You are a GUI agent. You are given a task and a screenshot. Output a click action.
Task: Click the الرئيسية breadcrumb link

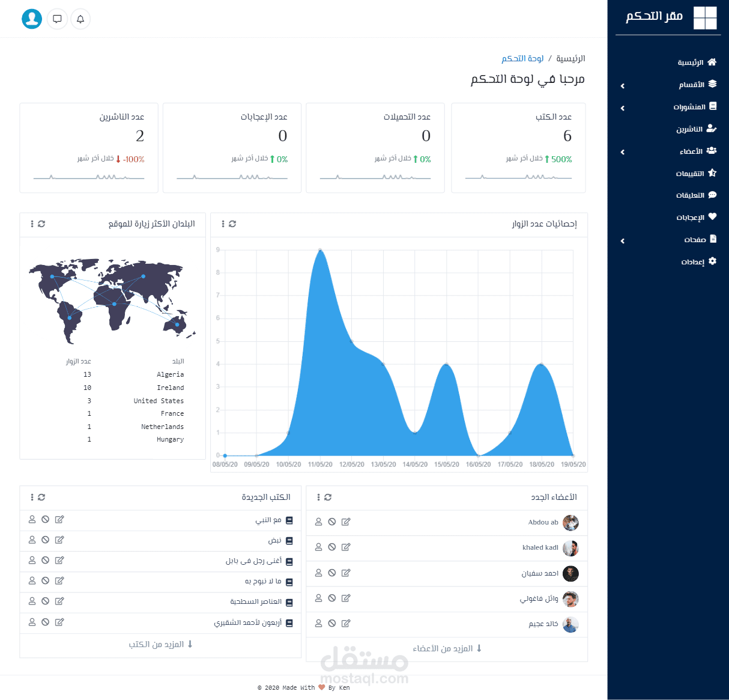[x=570, y=58]
